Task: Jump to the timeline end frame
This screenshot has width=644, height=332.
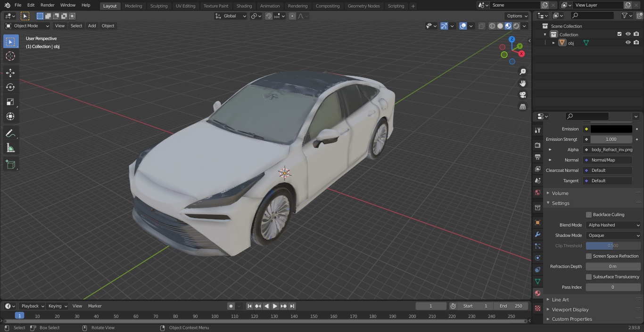Action: pos(292,306)
